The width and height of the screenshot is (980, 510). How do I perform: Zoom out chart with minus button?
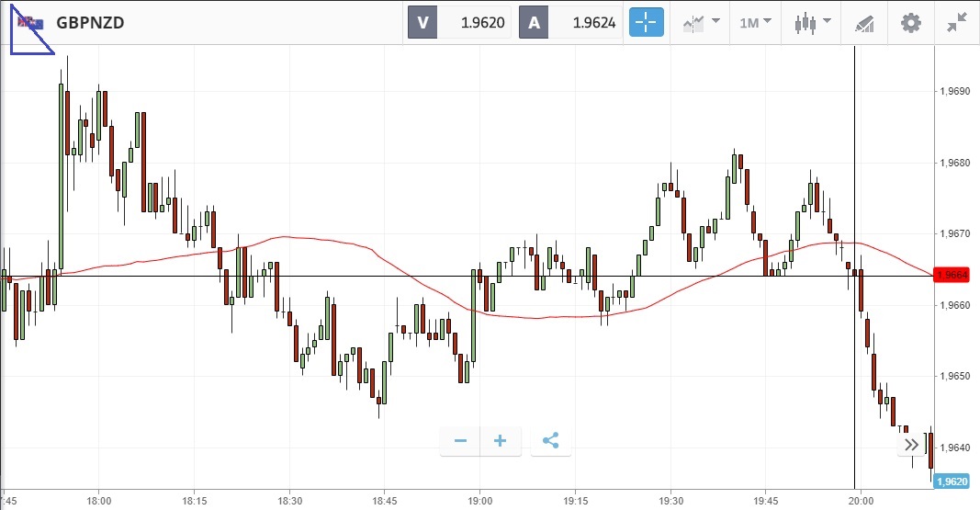coord(460,441)
